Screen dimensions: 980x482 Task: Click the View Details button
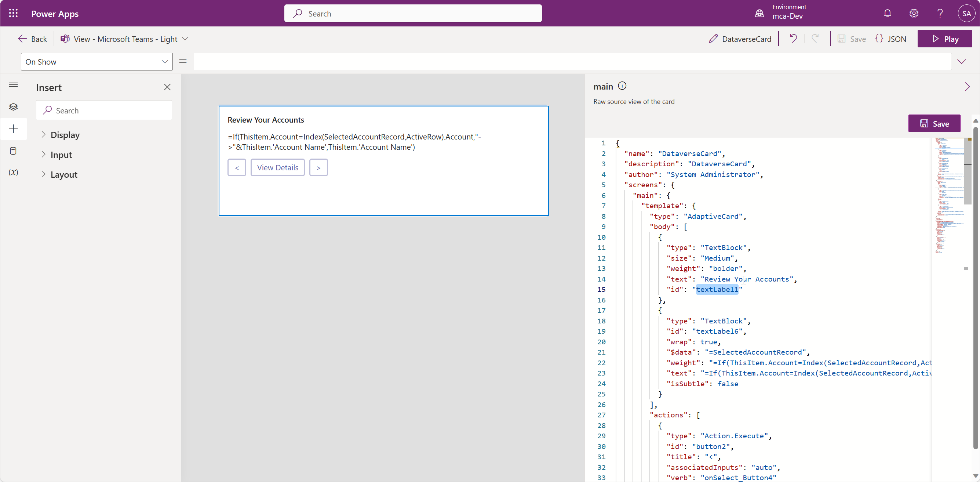click(277, 167)
